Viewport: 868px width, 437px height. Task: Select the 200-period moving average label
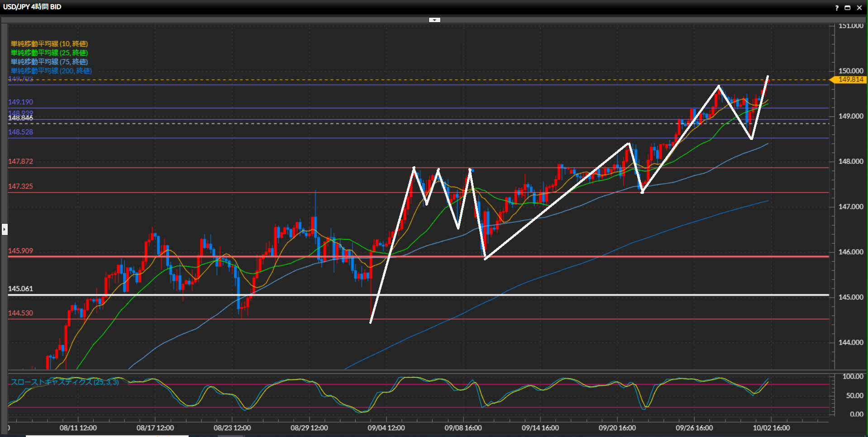click(x=51, y=71)
